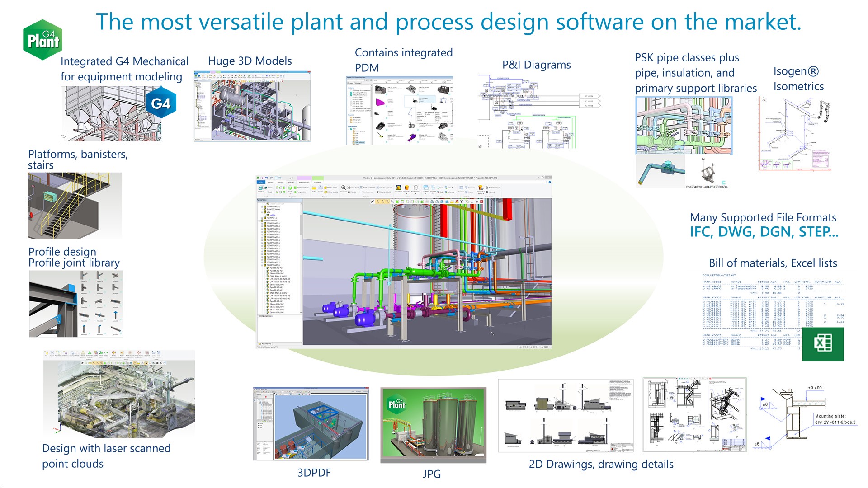Expand the 12530P12A008.L tree node
Screen dimensions: 868x488
[262, 224]
